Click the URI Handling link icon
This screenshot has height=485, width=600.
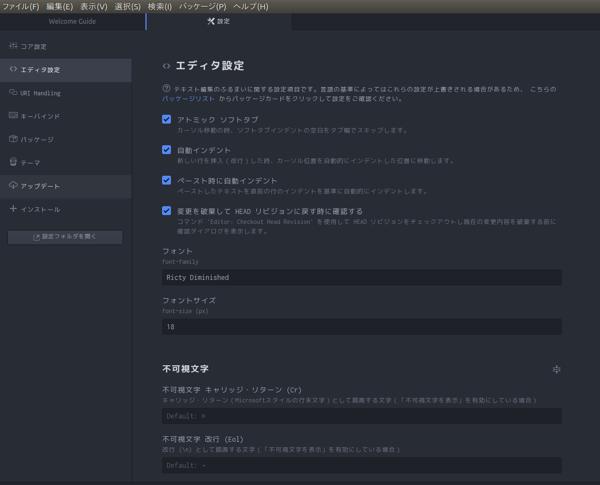coord(13,92)
